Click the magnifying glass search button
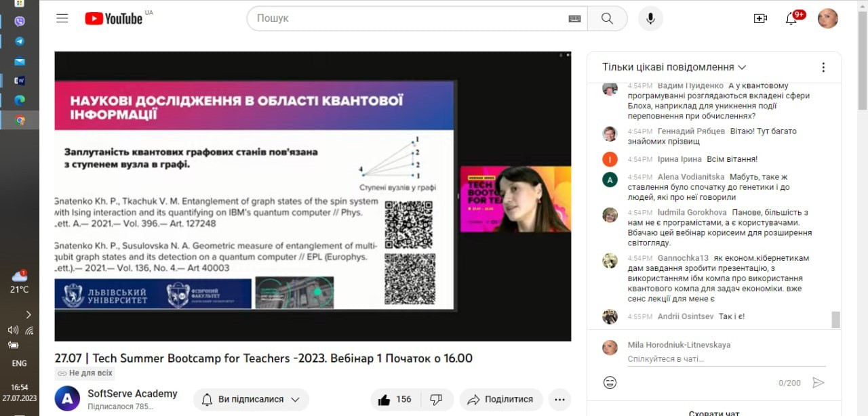868x416 pixels. tap(607, 18)
